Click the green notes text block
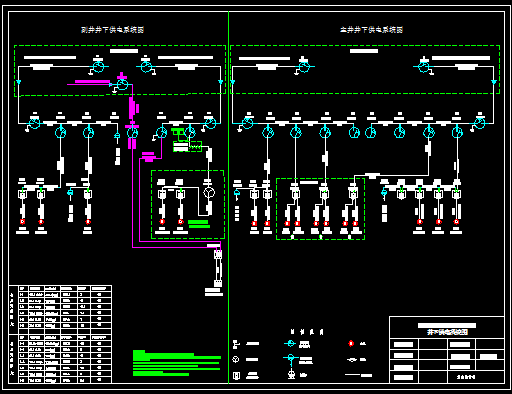 (x=177, y=363)
